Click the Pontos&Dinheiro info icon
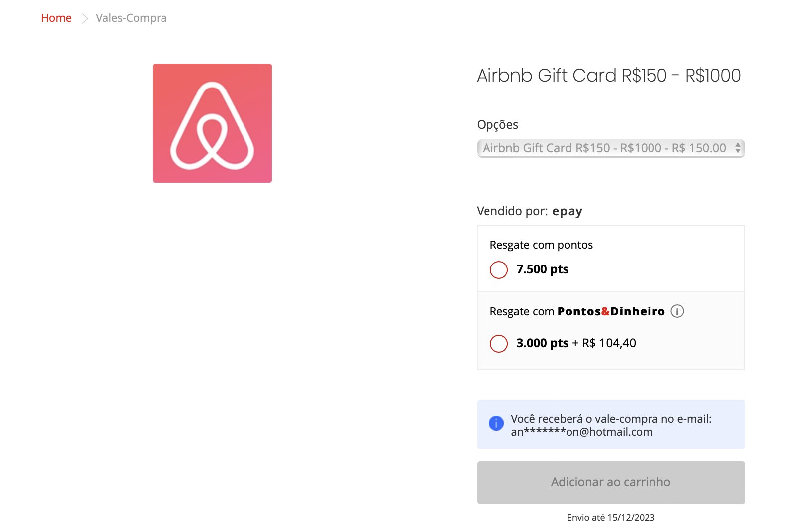812x531 pixels. (677, 311)
